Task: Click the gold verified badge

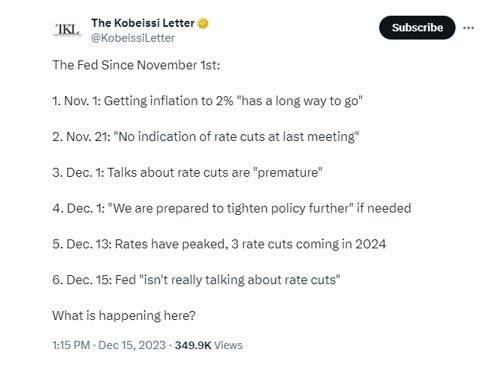Action: coord(203,24)
